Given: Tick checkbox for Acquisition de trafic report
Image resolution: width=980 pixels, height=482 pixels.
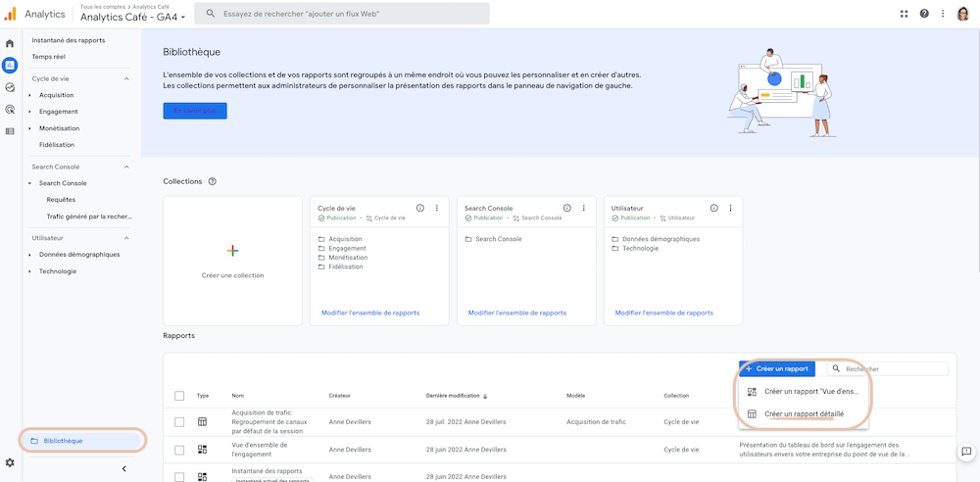Looking at the screenshot, I should [180, 422].
